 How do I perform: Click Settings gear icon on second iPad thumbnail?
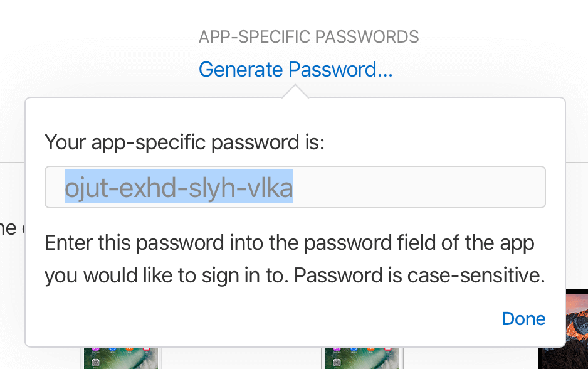tap(337, 363)
